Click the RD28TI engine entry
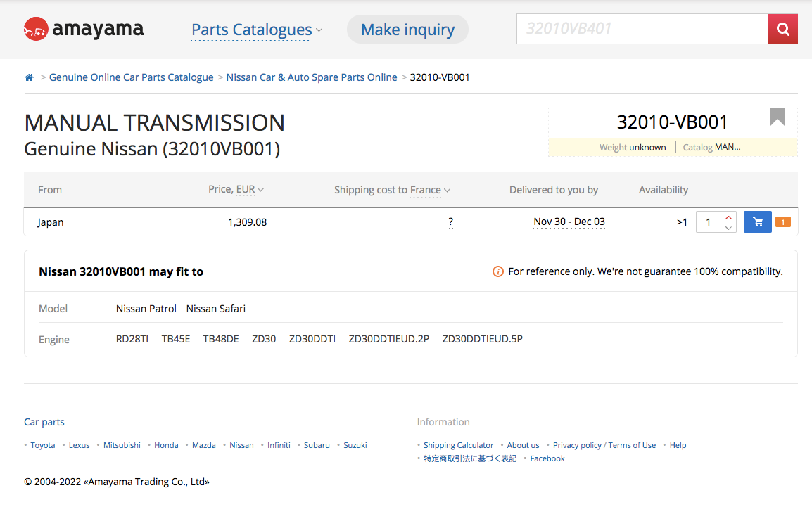Screen dimensions: 812x507 coord(132,340)
